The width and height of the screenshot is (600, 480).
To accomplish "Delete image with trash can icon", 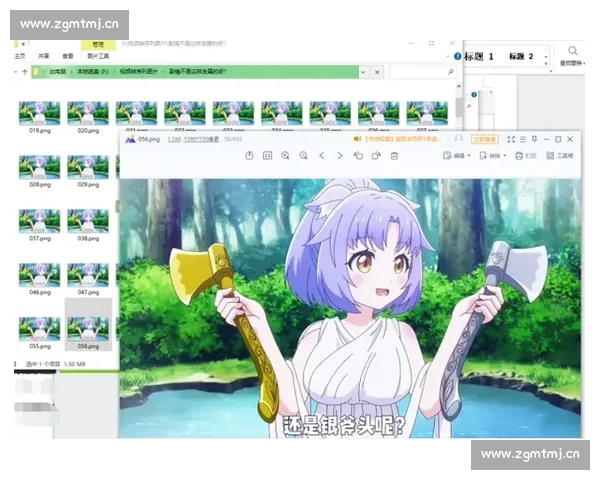I will click(394, 156).
